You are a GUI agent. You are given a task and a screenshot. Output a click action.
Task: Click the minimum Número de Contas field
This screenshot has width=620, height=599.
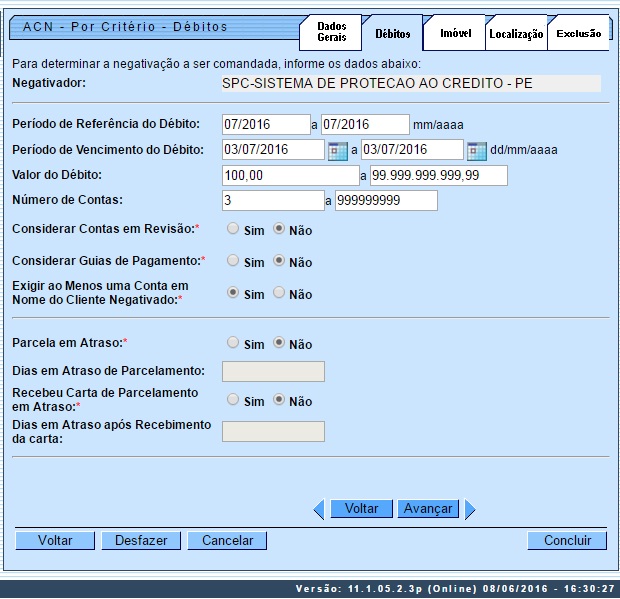[x=273, y=201]
